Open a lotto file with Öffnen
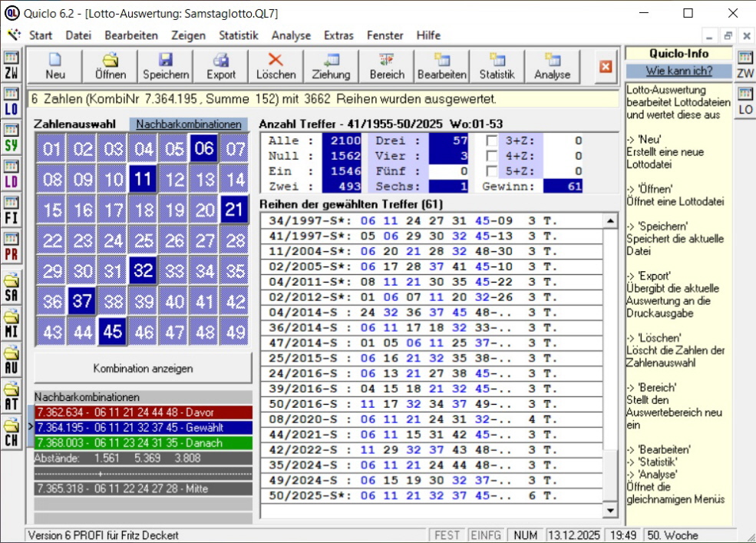The width and height of the screenshot is (756, 543). point(111,66)
